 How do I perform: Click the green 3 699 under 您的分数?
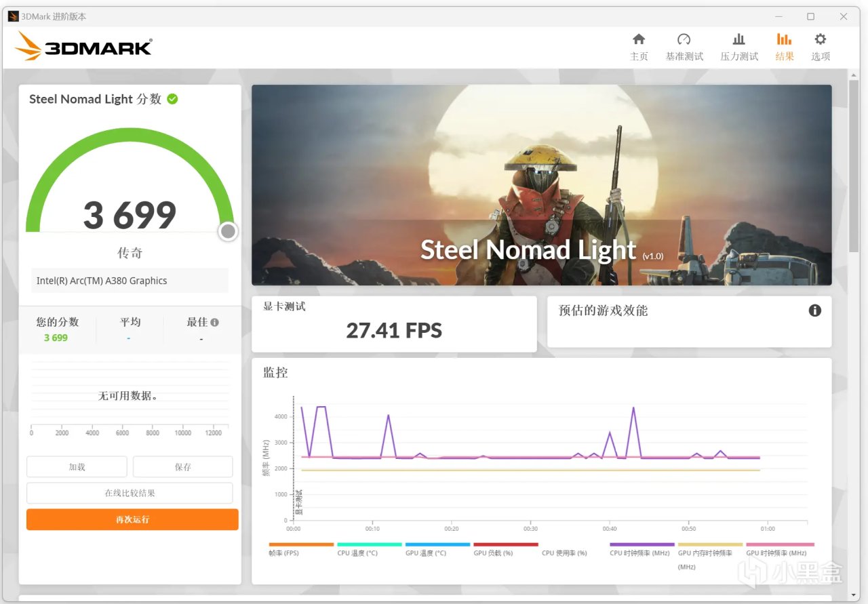tap(56, 338)
